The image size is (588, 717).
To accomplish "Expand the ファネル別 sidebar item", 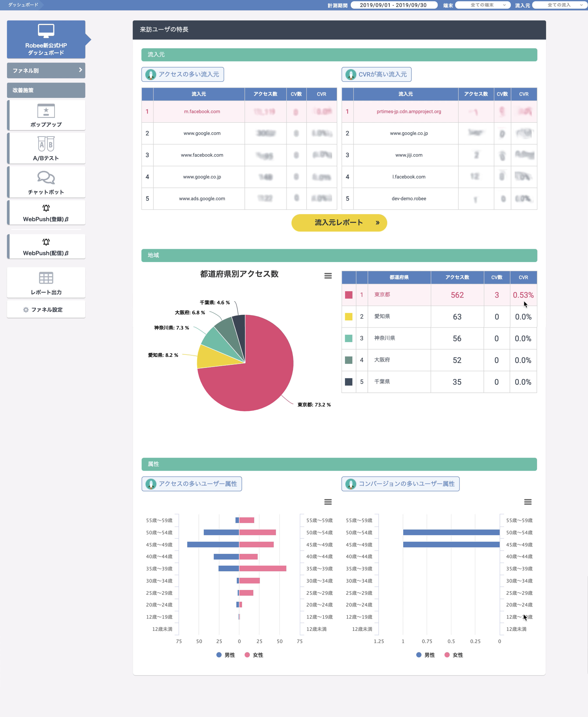I will point(46,70).
